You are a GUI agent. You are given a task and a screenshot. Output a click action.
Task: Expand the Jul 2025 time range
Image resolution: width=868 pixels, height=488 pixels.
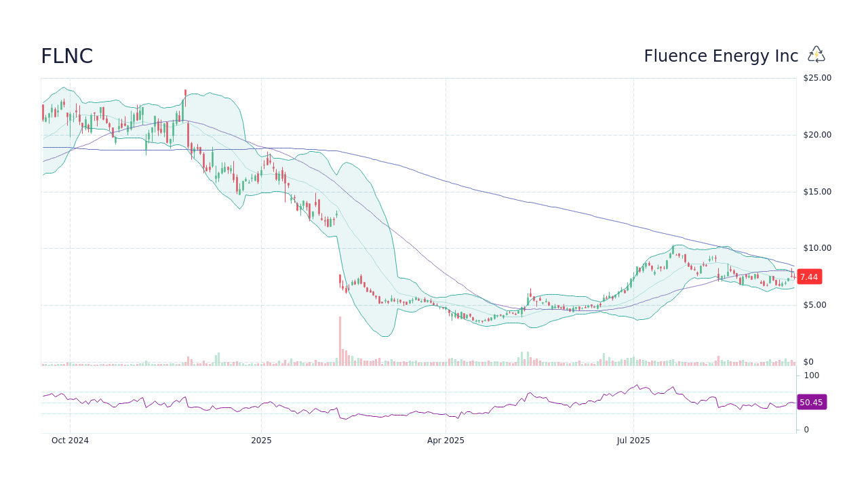(634, 441)
